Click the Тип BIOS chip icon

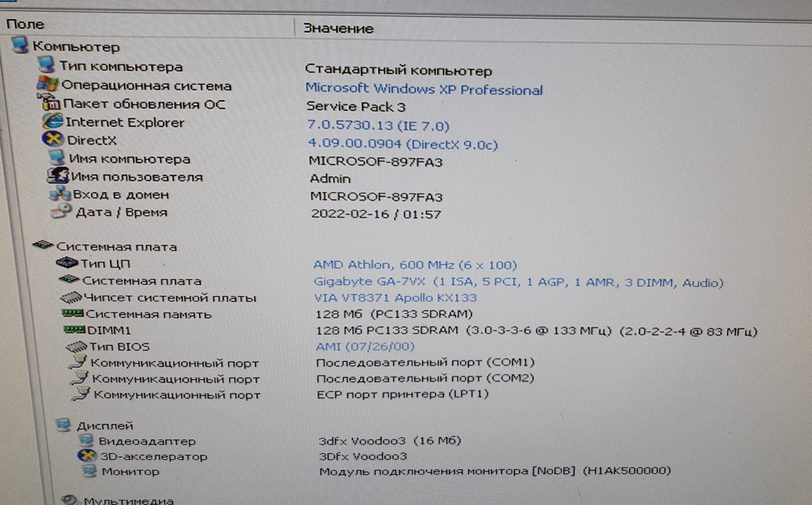click(77, 347)
